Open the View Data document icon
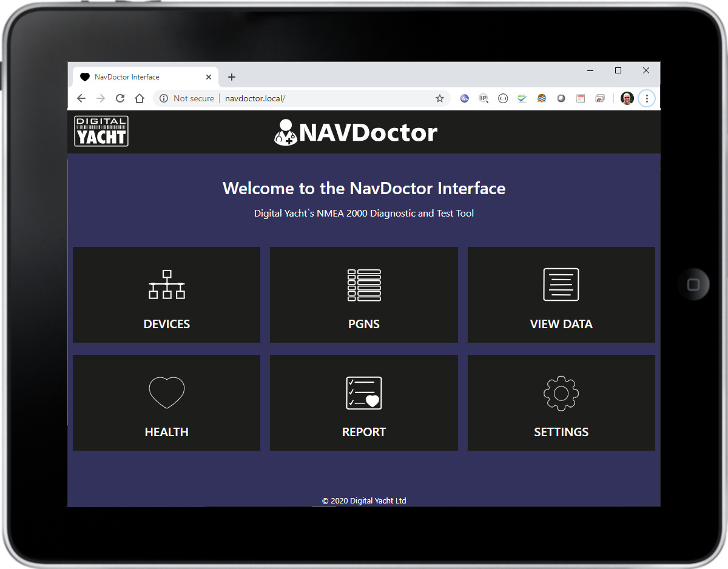The width and height of the screenshot is (728, 569). (561, 284)
